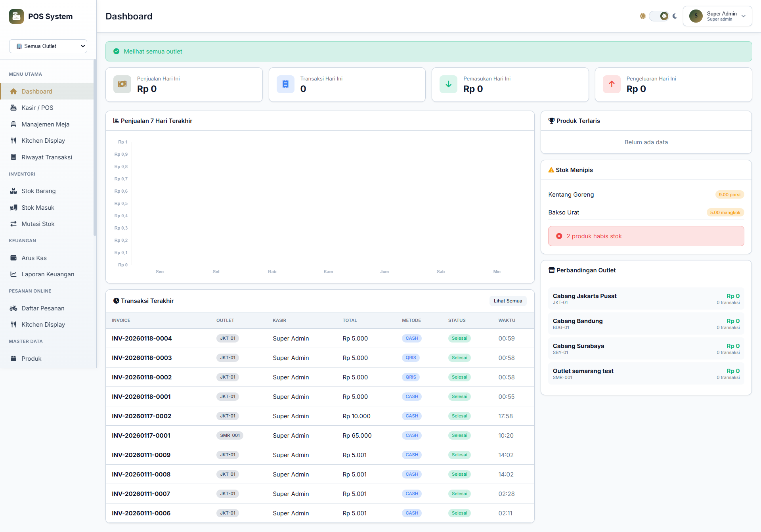Click the 2 produk habis stok alert
The height and width of the screenshot is (532, 761).
pyautogui.click(x=646, y=236)
